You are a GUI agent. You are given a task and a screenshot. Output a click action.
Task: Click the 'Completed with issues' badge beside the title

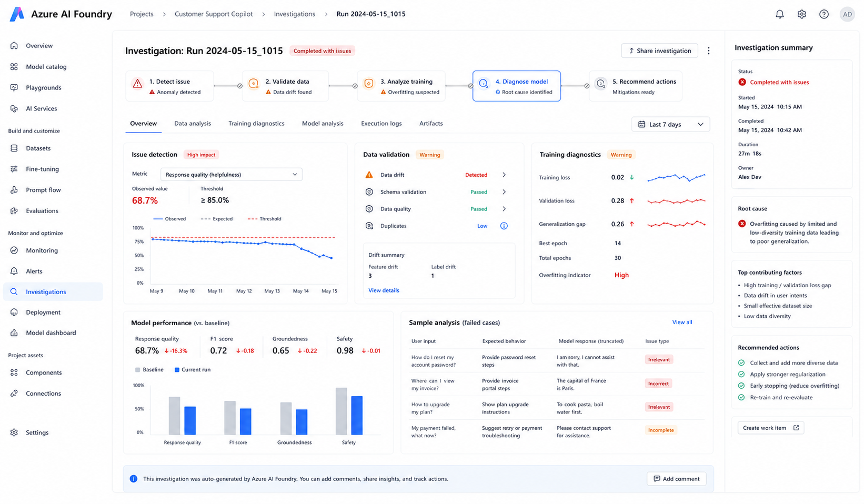point(322,51)
